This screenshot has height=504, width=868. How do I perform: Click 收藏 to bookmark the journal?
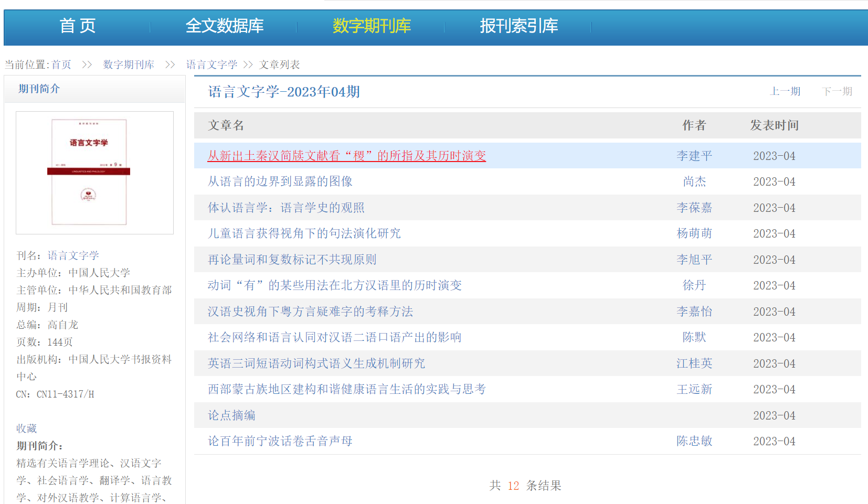(x=26, y=428)
